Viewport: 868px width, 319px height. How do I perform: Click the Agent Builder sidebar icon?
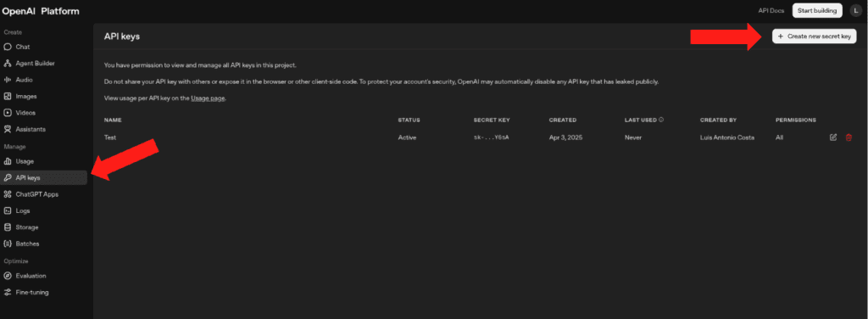click(x=8, y=64)
